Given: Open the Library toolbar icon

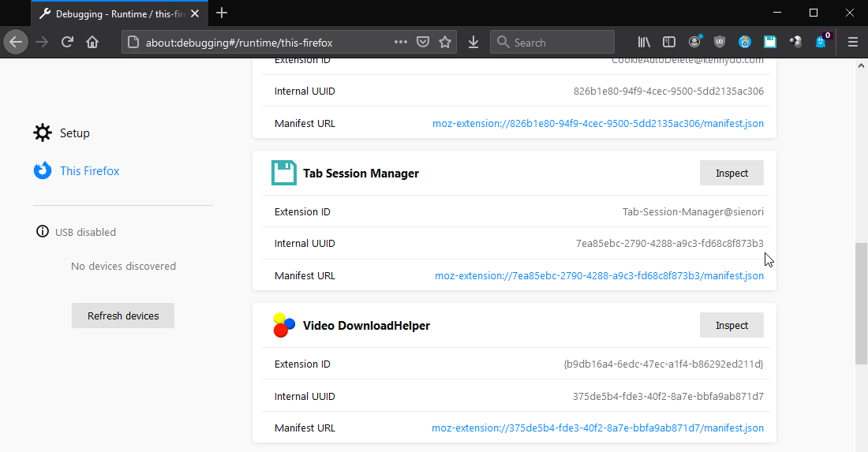Looking at the screenshot, I should tap(644, 42).
